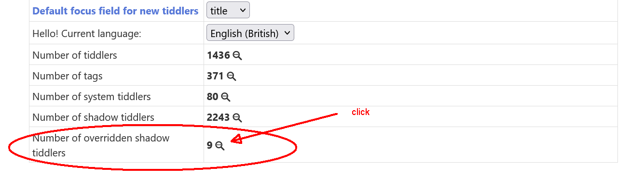Open the search icon next to 371 tags

click(232, 76)
